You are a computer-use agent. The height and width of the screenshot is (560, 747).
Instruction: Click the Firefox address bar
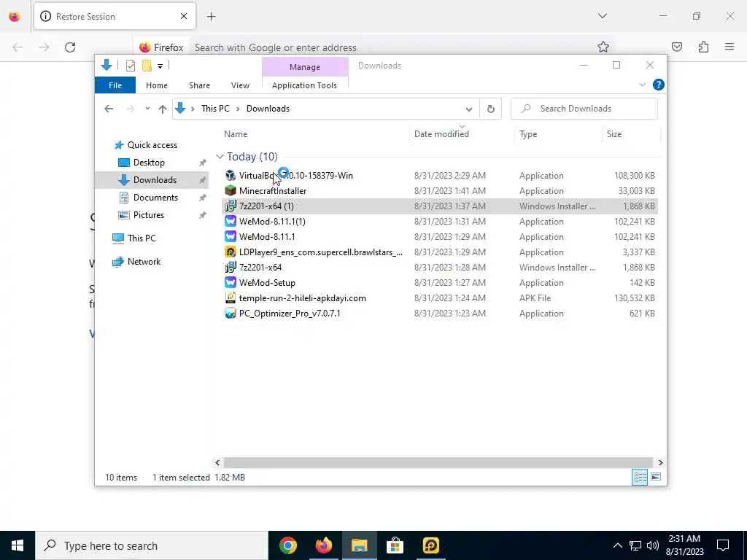click(x=374, y=47)
